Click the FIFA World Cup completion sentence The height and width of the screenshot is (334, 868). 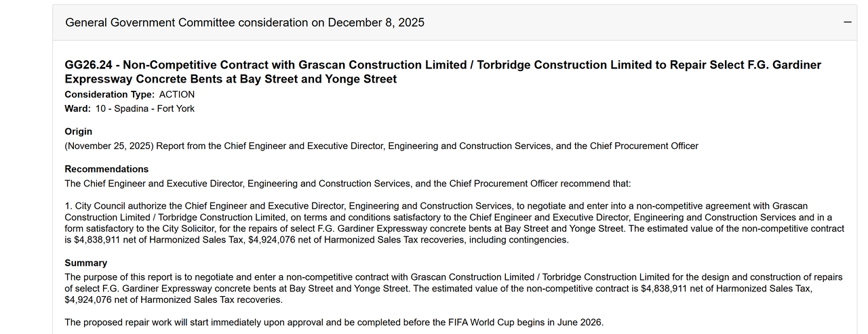point(334,322)
